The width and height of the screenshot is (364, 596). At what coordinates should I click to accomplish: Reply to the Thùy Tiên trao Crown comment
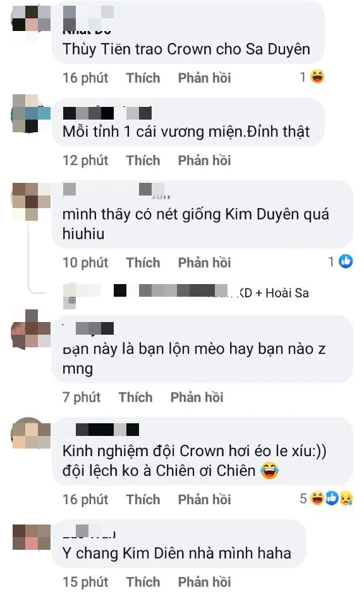204,78
